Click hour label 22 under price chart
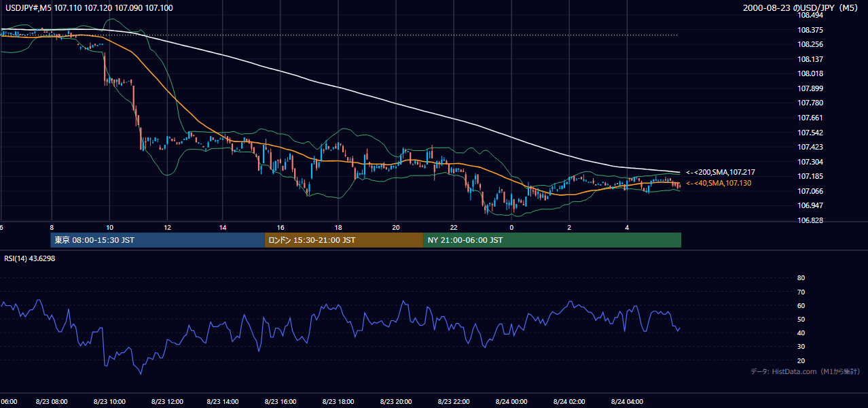 coord(454,228)
